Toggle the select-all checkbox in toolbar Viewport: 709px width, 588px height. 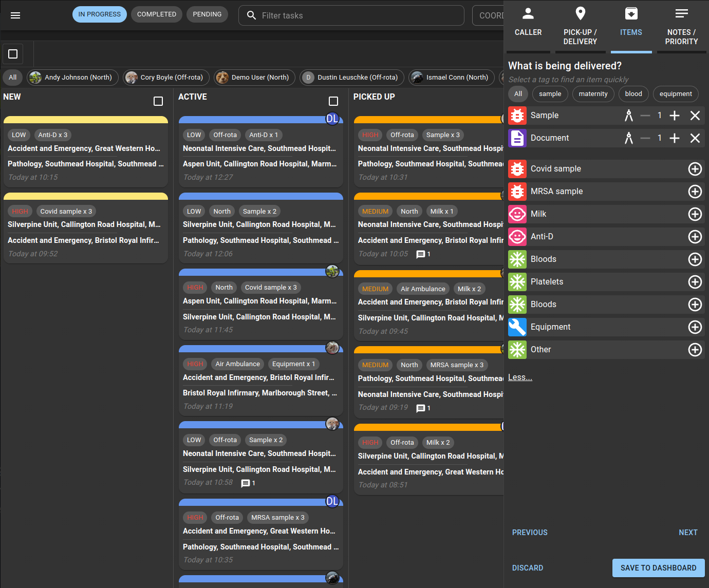(13, 54)
